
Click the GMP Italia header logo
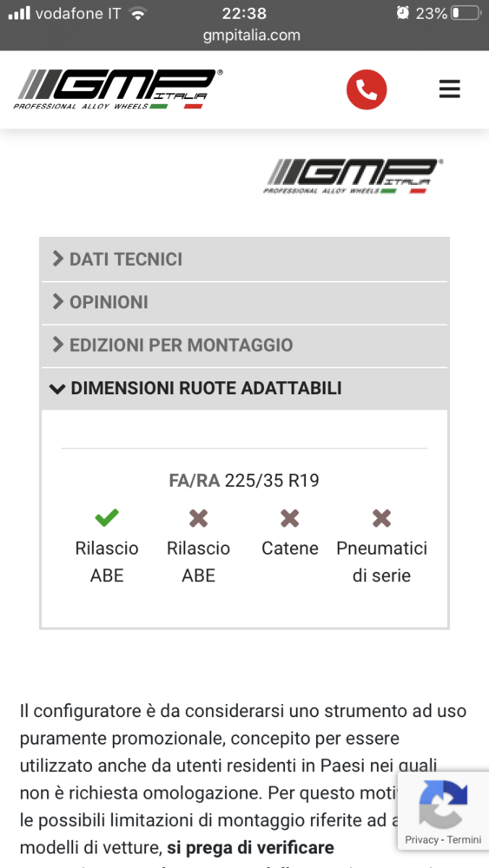click(x=117, y=89)
